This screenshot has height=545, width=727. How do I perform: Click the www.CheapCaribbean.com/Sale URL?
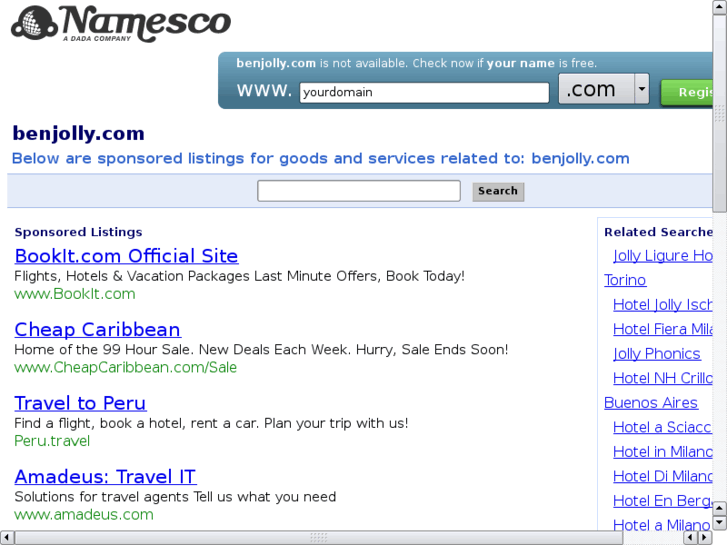pyautogui.click(x=125, y=367)
